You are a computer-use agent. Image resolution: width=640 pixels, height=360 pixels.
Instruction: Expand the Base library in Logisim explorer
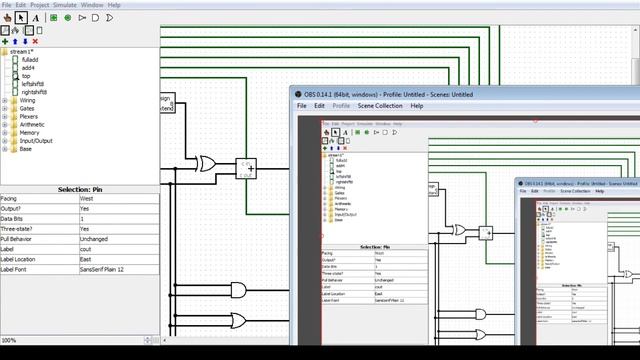tap(5, 149)
